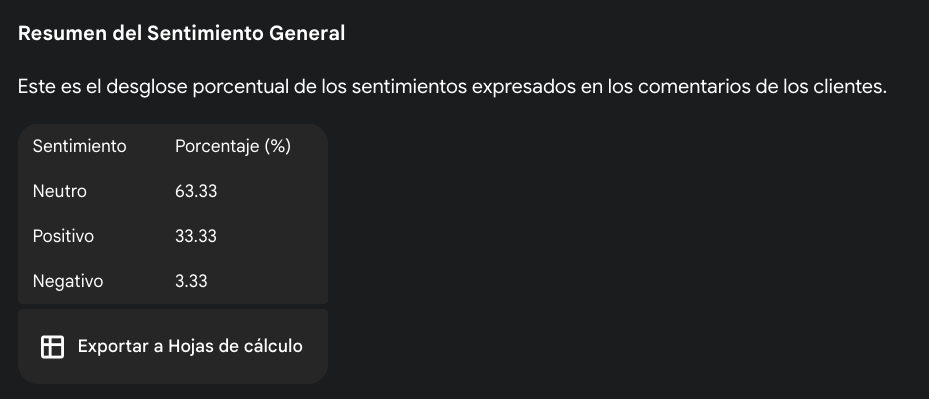
Task: Click the Neutro row label
Action: 59,191
